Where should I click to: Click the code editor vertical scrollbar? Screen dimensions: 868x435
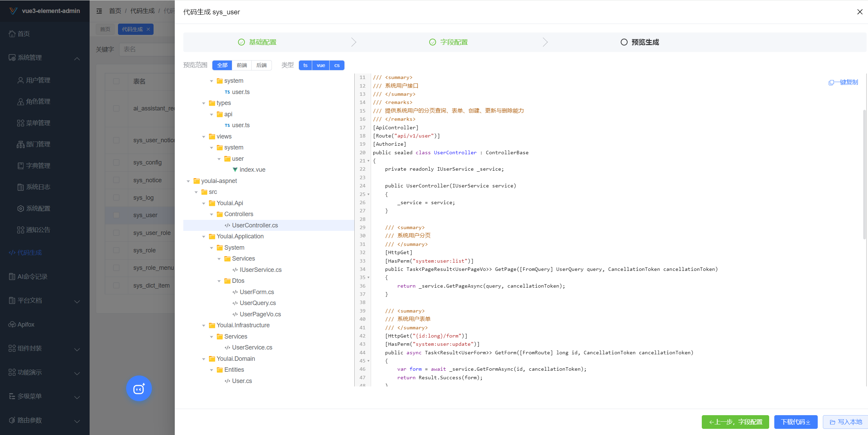[x=865, y=174]
